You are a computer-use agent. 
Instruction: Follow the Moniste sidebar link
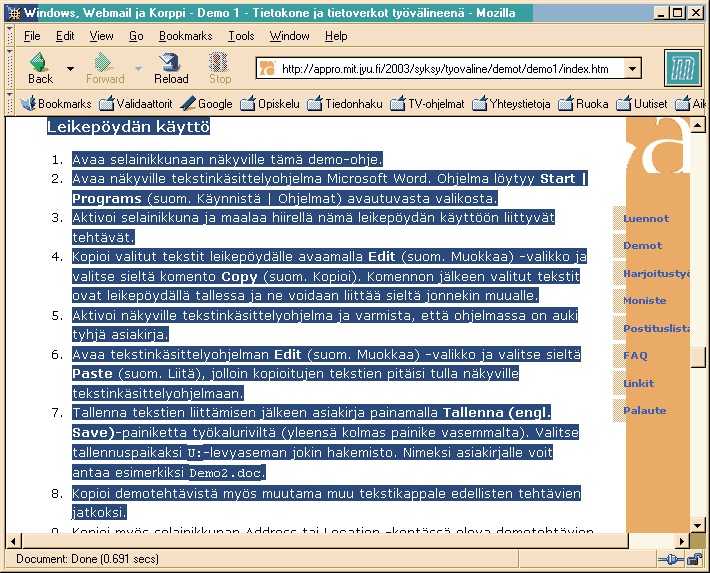(x=644, y=301)
